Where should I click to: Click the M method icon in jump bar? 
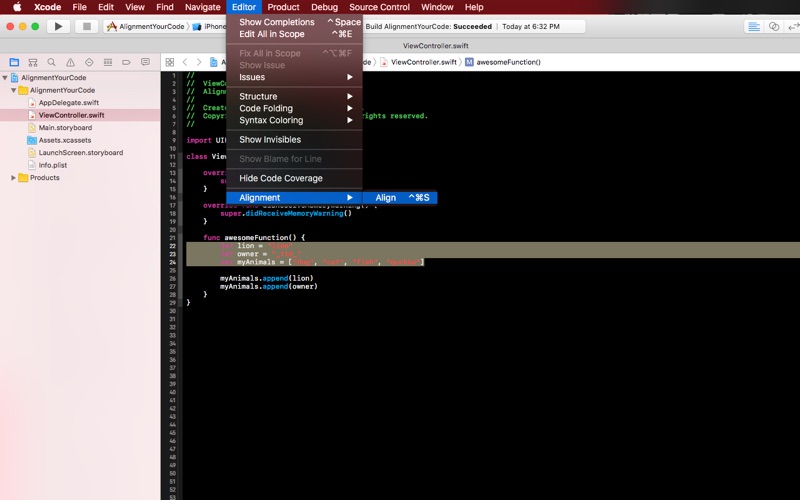click(469, 62)
